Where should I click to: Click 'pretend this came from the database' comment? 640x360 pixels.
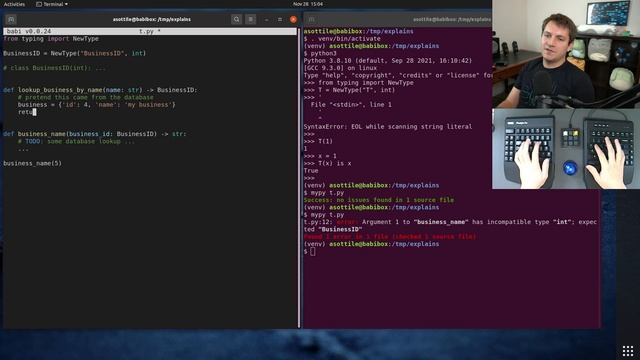point(86,98)
